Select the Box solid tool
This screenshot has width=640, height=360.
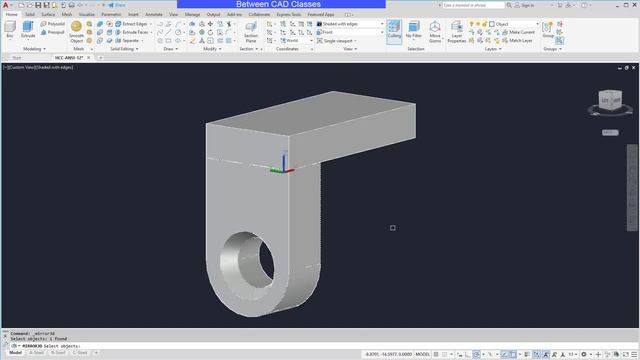coord(10,30)
